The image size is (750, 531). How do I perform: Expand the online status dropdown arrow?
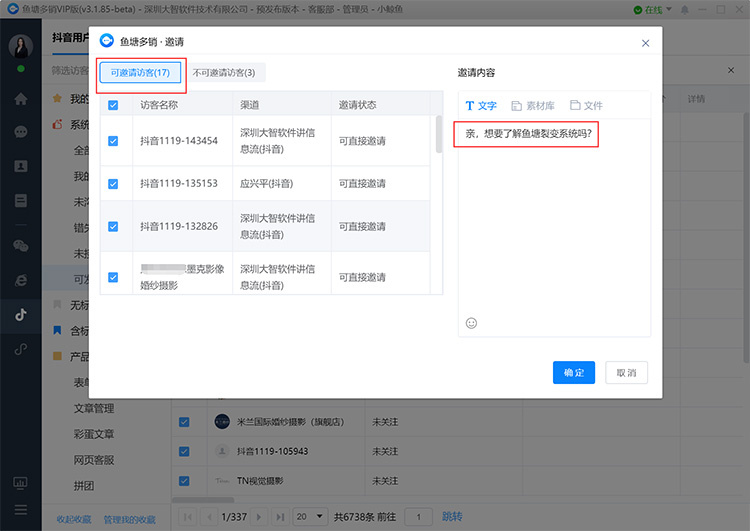coord(669,9)
